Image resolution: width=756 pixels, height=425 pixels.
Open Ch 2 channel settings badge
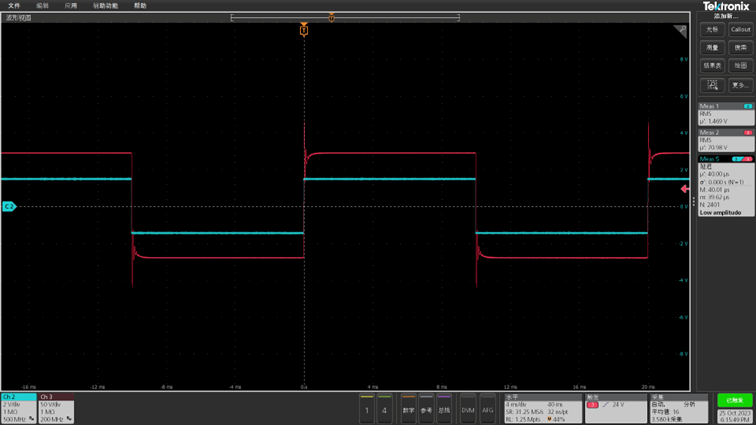[18, 408]
